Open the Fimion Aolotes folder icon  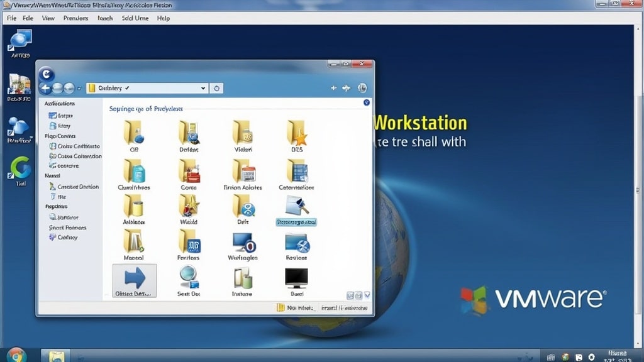pos(243,171)
